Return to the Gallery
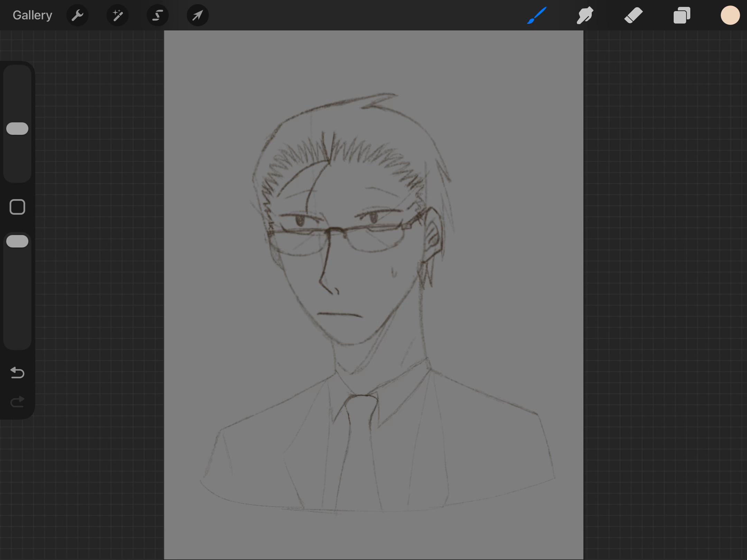747x560 pixels. [33, 15]
